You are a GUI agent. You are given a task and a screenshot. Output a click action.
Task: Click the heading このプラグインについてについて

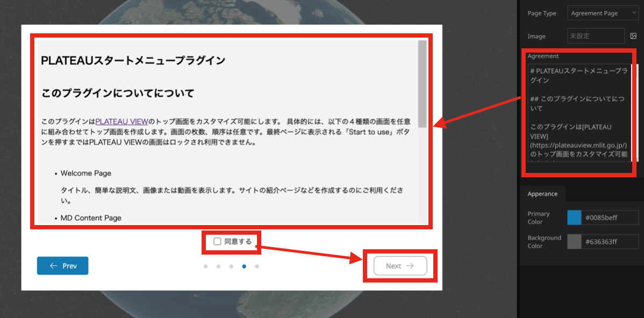coord(118,93)
